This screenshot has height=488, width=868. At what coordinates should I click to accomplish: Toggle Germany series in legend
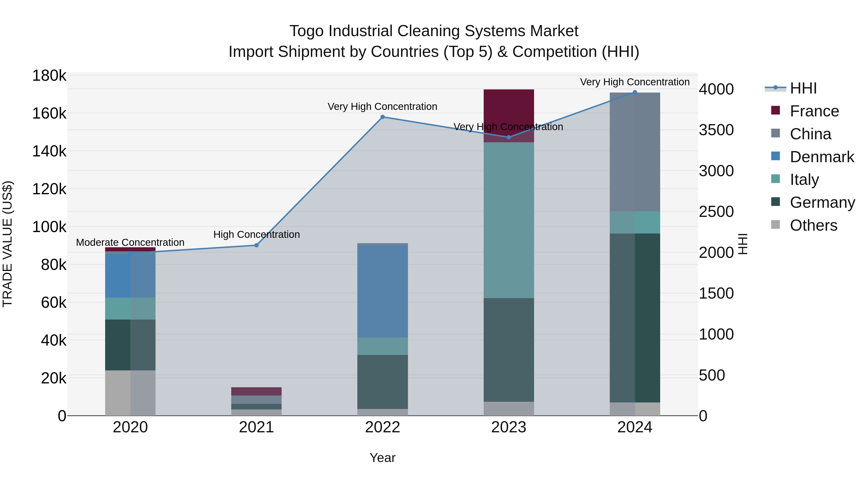813,202
